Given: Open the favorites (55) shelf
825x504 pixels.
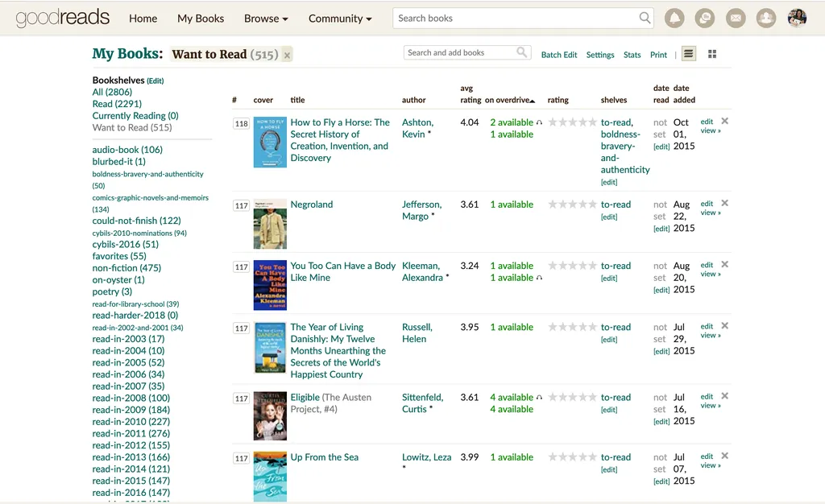Looking at the screenshot, I should [119, 256].
